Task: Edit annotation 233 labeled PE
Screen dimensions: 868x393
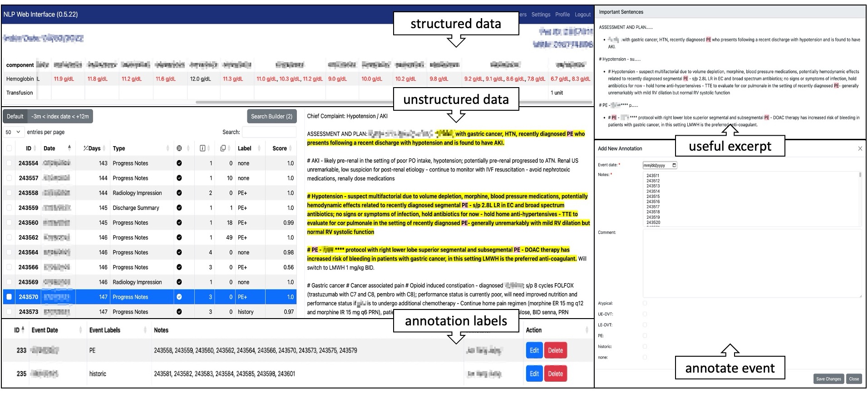Action: [x=534, y=350]
